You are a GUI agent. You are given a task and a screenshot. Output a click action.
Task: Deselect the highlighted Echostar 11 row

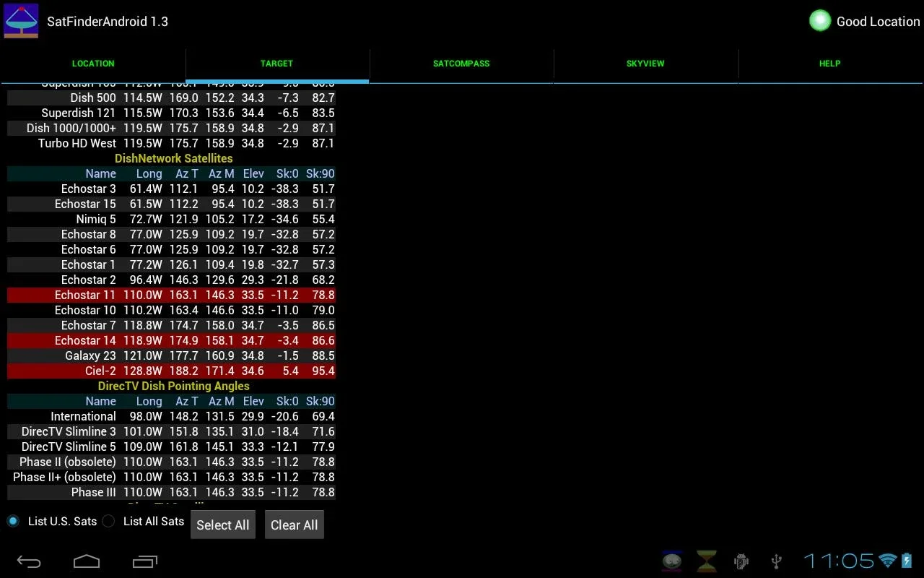171,295
